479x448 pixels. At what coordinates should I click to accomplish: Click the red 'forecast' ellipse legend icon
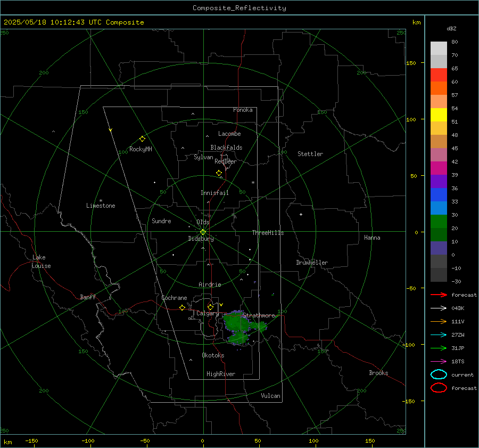point(439,388)
